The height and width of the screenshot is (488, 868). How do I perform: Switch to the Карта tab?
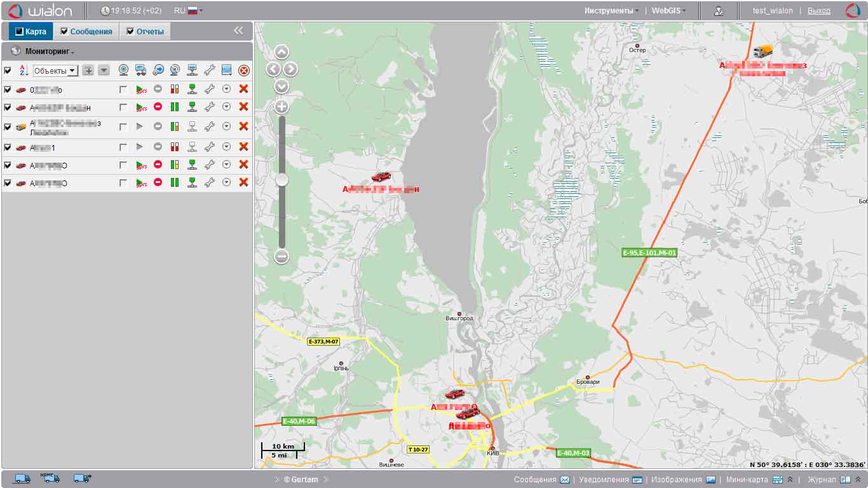click(x=31, y=31)
